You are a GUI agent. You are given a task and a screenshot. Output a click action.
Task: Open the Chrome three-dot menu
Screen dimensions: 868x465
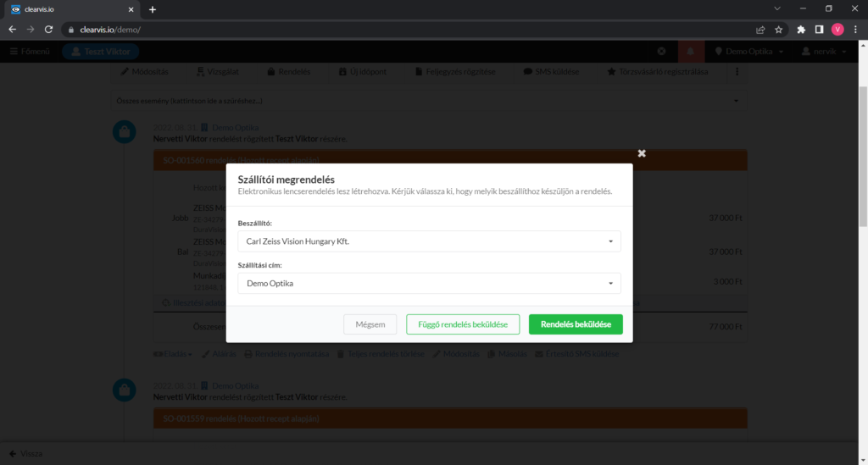click(856, 30)
